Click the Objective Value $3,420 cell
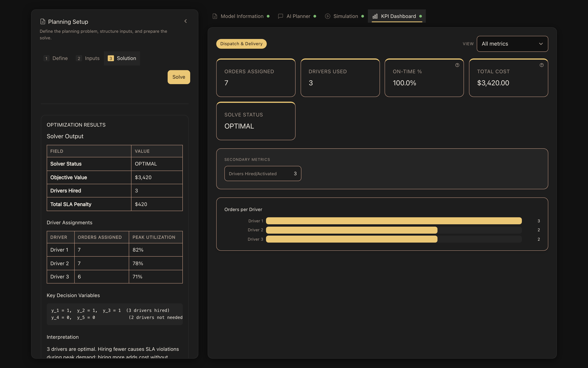 tap(157, 177)
